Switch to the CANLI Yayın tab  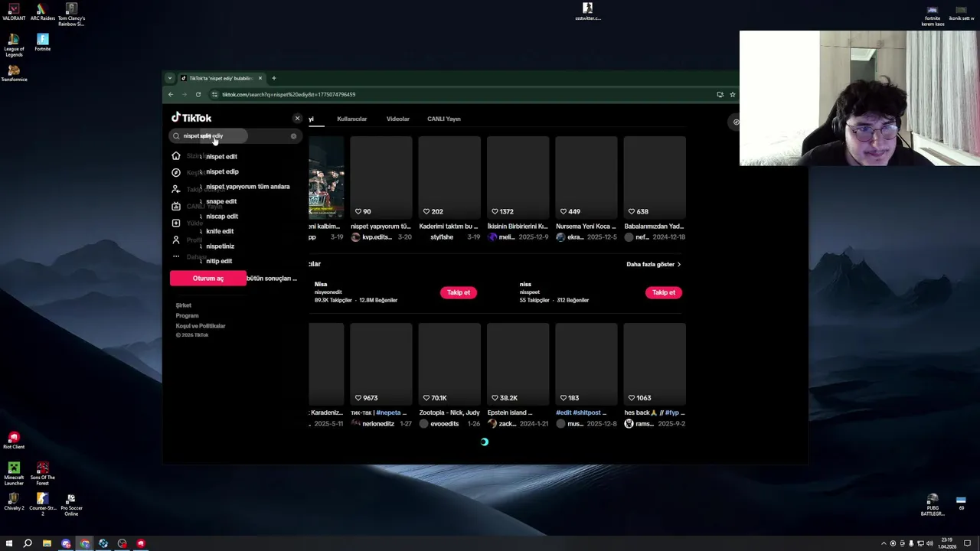pyautogui.click(x=444, y=119)
